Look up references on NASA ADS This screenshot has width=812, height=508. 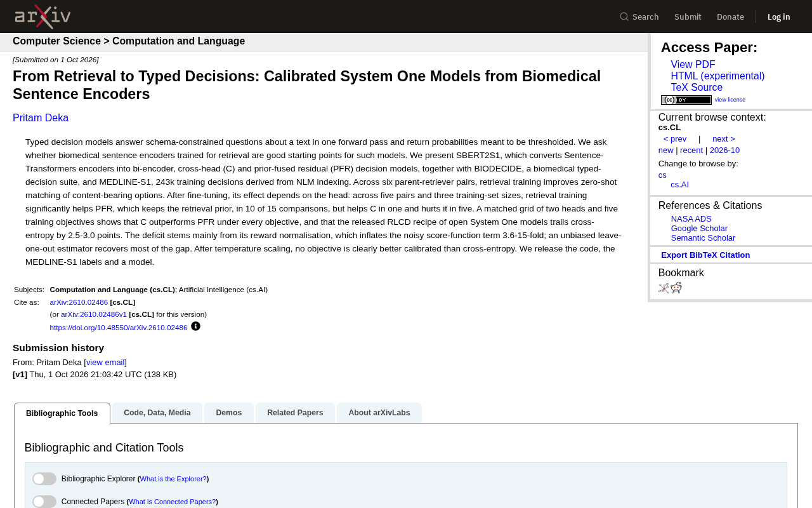click(691, 219)
